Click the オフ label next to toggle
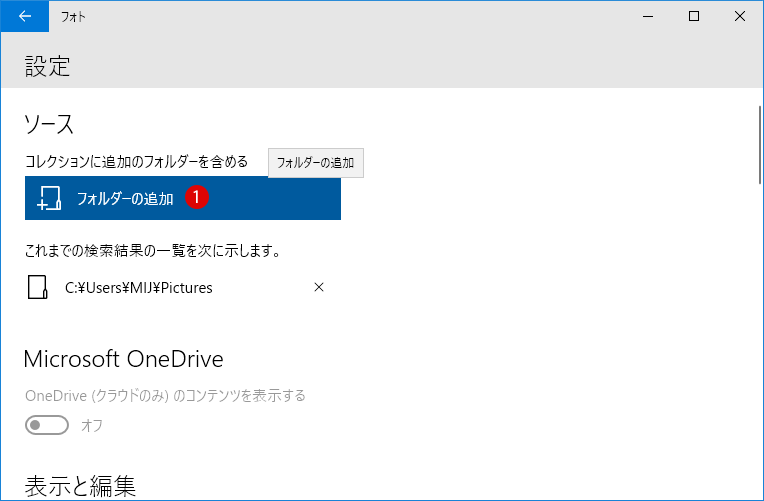This screenshot has width=764, height=501. pos(92,425)
